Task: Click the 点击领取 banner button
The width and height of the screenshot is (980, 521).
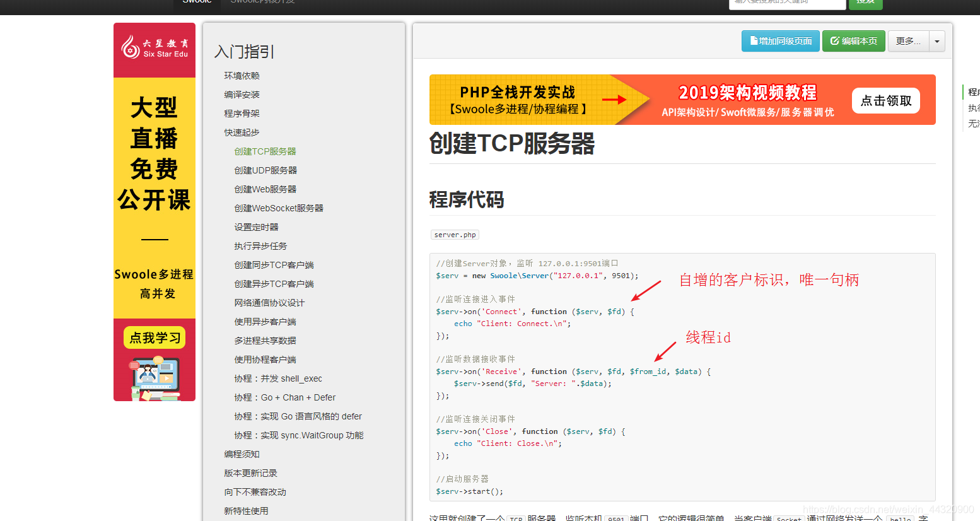Action: click(x=886, y=100)
